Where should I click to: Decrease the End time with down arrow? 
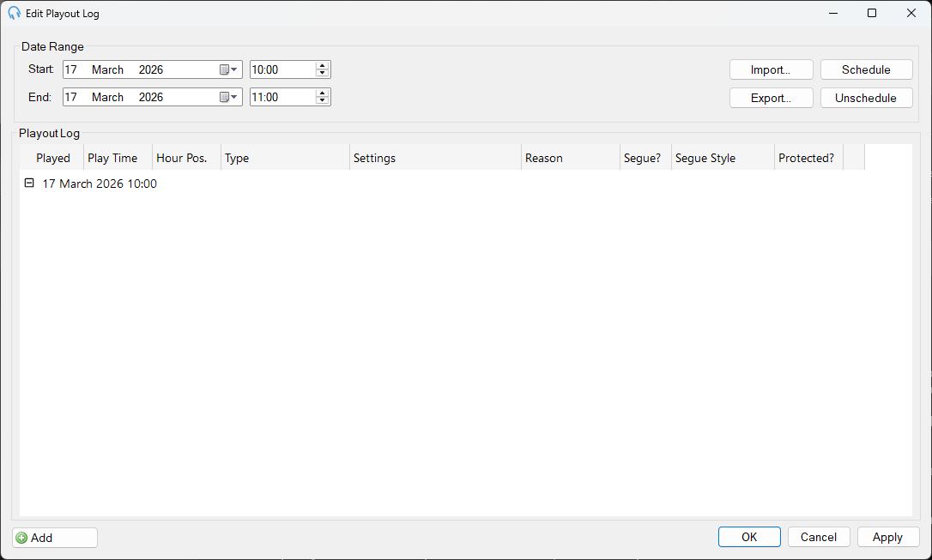click(x=322, y=100)
